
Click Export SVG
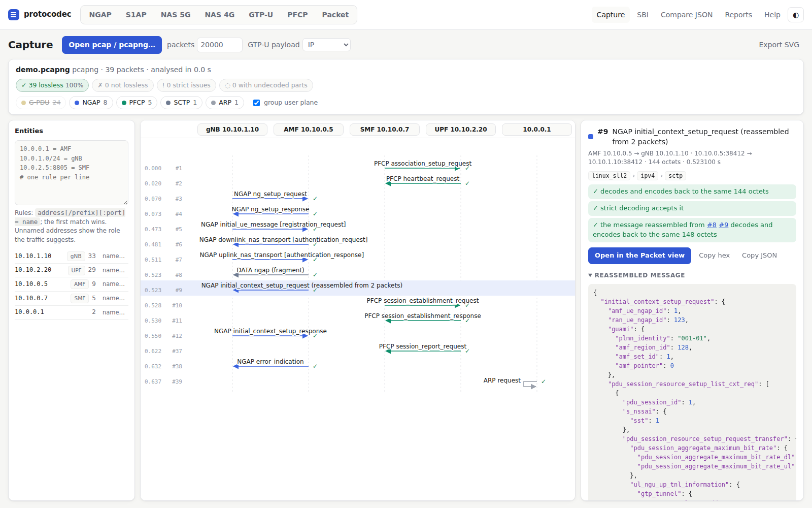[779, 45]
